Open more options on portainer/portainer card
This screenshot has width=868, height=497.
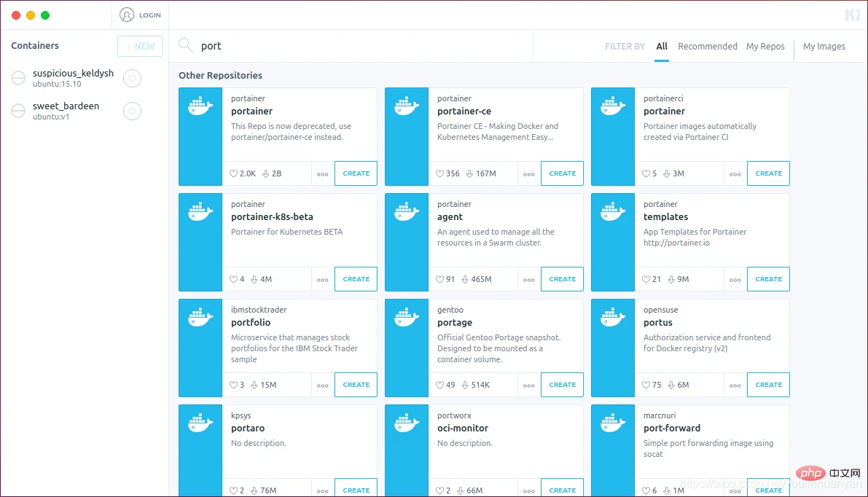[323, 173]
